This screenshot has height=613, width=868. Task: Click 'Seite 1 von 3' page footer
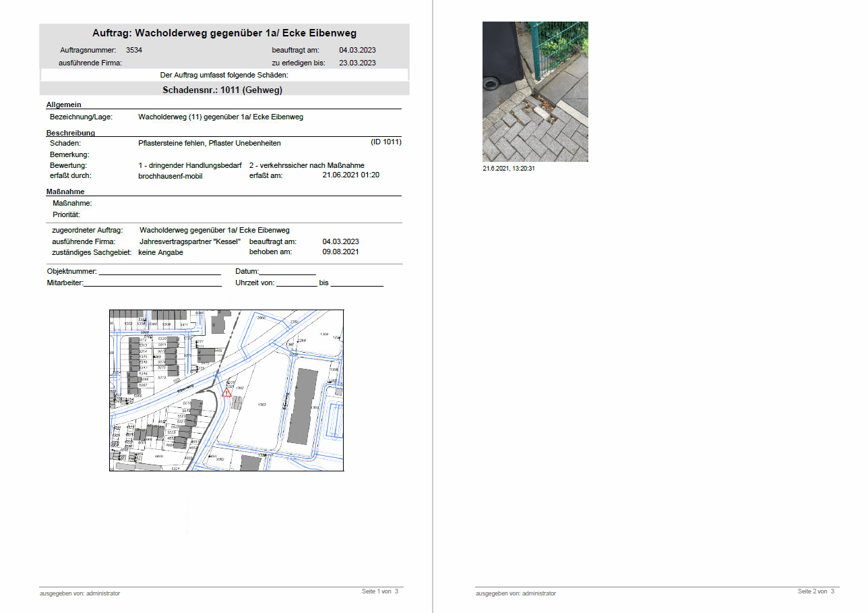(380, 591)
